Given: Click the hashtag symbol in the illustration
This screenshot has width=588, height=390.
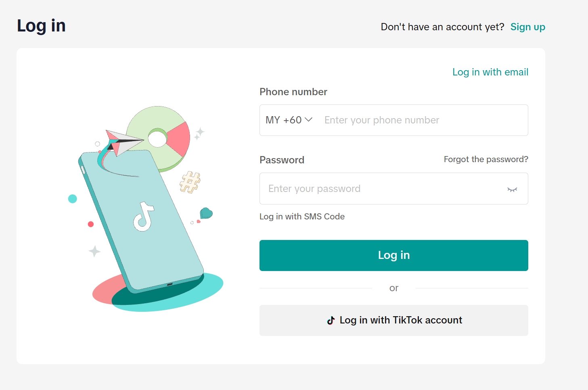Looking at the screenshot, I should pyautogui.click(x=190, y=182).
